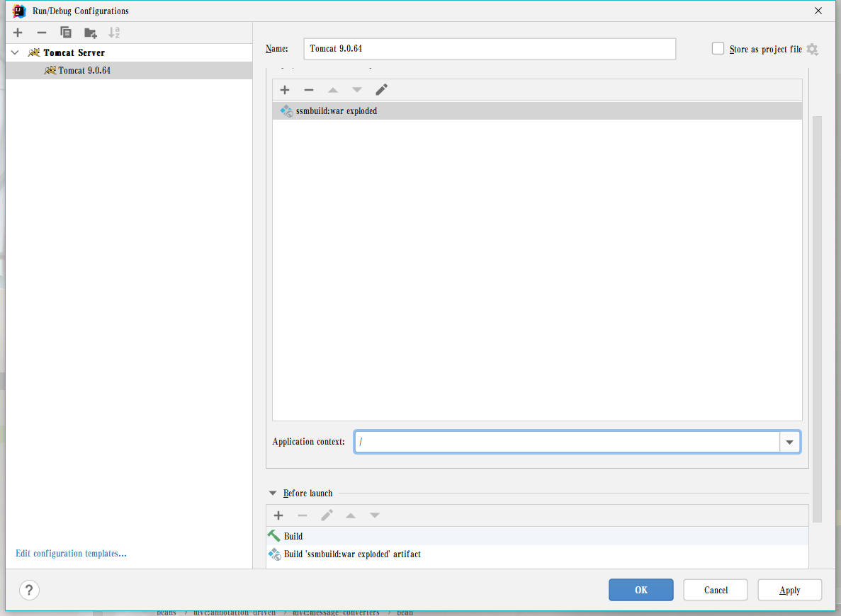Image resolution: width=841 pixels, height=616 pixels.
Task: Select Tomcat 9.0.64 configuration in tree
Action: point(84,71)
